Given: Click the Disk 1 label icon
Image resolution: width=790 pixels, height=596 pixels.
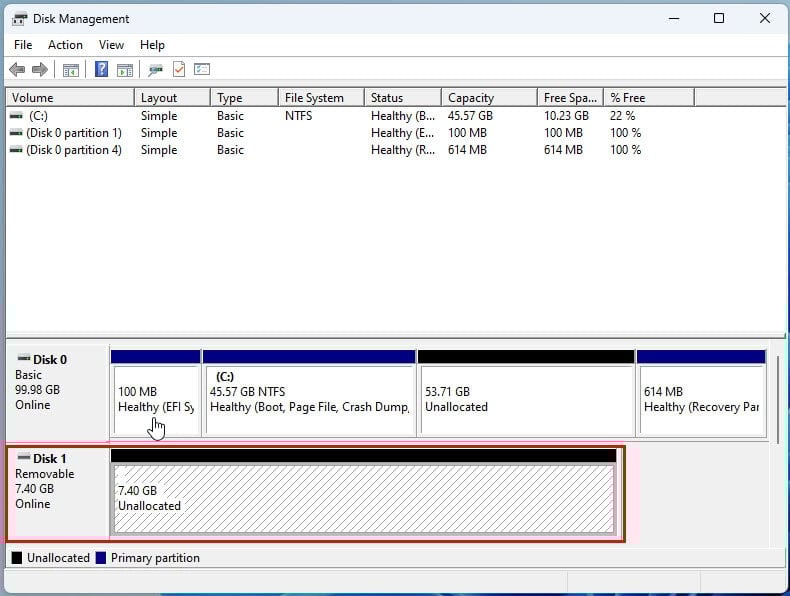Looking at the screenshot, I should tap(24, 457).
